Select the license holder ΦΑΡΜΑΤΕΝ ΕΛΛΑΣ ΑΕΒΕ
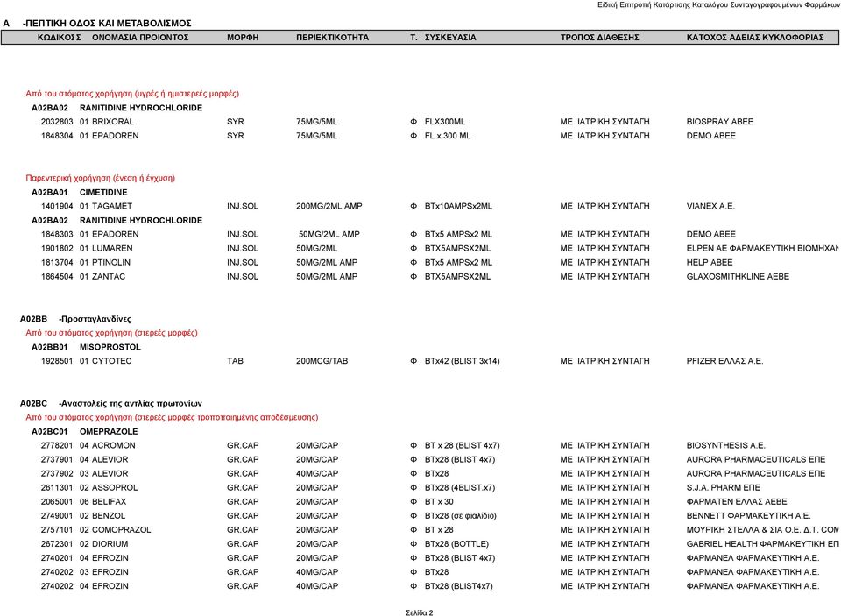Screen dimensions: 841x616 coord(737,502)
